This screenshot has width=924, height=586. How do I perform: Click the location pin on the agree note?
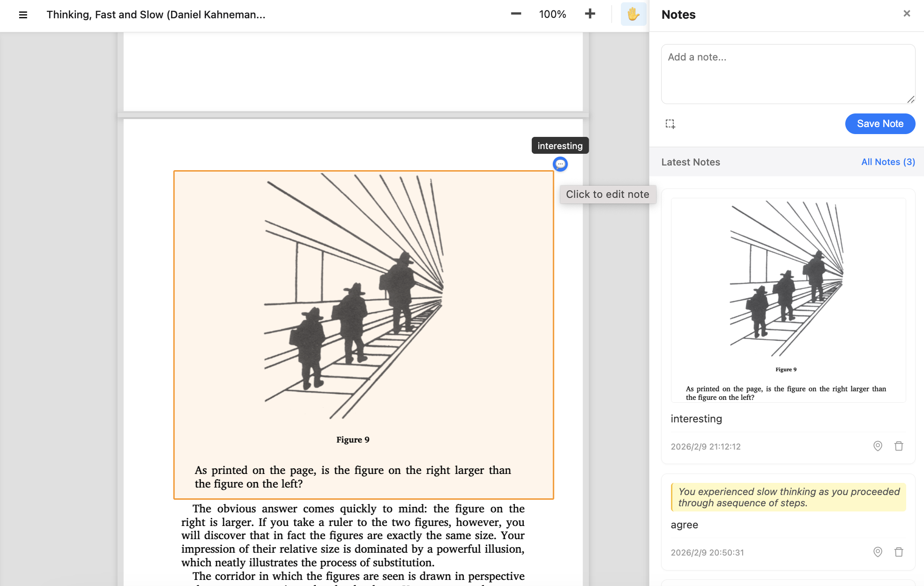pyautogui.click(x=877, y=552)
